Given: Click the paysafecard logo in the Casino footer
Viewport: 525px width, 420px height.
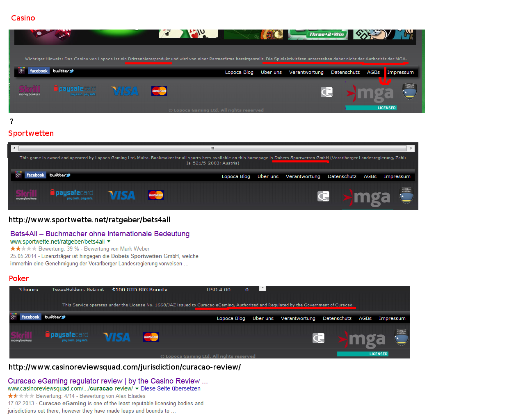Looking at the screenshot, I should click(x=75, y=90).
